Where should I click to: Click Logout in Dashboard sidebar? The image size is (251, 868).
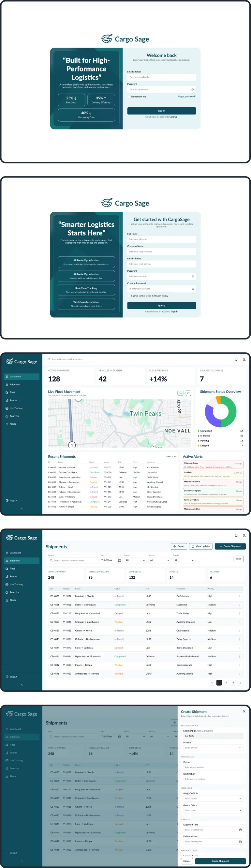tap(11, 500)
